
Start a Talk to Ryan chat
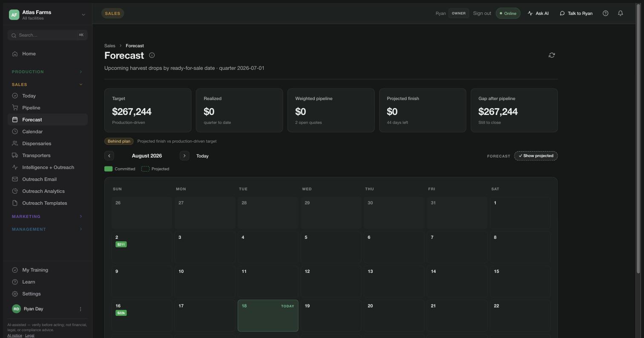[576, 13]
